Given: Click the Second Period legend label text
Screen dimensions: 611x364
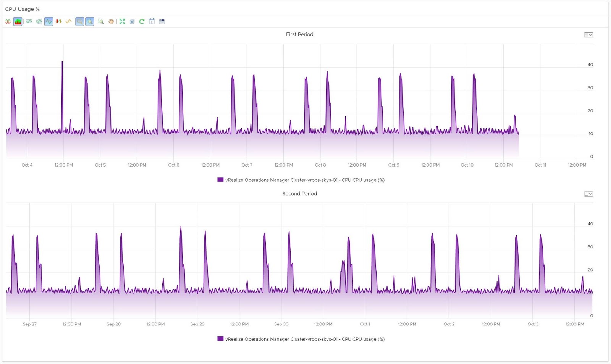Looking at the screenshot, I should pos(305,339).
